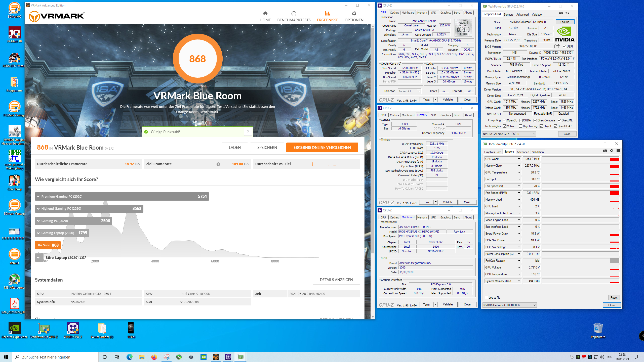Viewport: 644px width, 362px height.
Task: Open the Socket #1 selection dropdown in CPU-Z
Action: click(x=409, y=91)
